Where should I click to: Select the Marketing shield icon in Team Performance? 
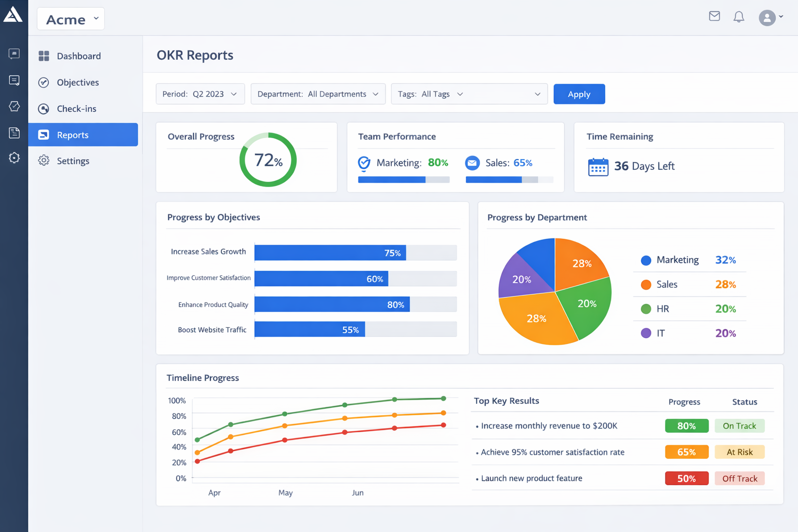(x=364, y=163)
